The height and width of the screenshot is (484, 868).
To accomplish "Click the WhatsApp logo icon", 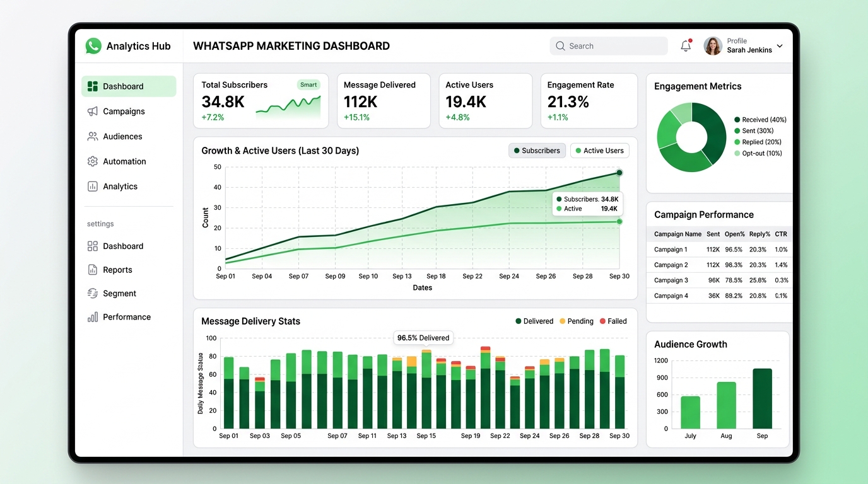I will coord(93,45).
